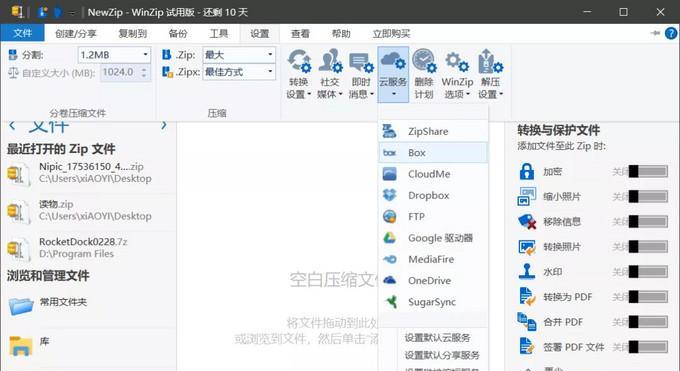Click the Reduce Photos (缩小照片) icon
680x371 pixels.
527,197
